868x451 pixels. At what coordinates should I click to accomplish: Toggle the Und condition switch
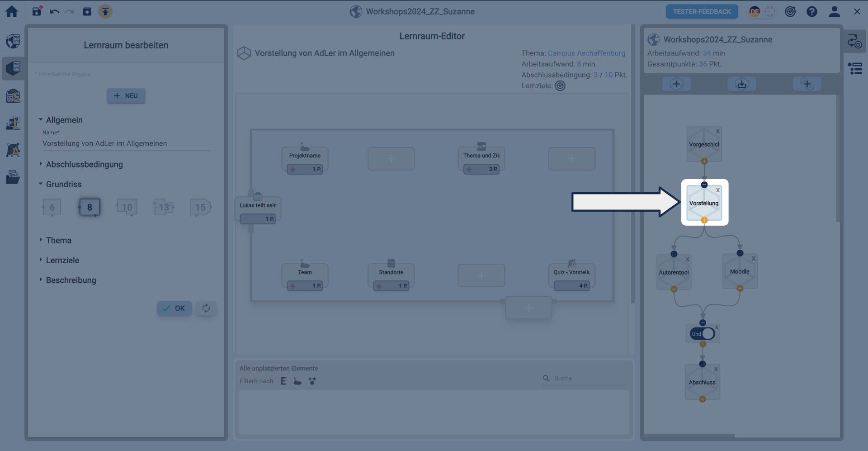703,334
